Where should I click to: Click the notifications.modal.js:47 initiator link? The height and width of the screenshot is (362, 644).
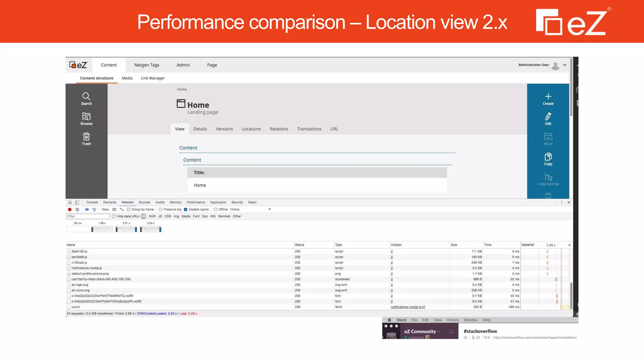click(x=408, y=307)
